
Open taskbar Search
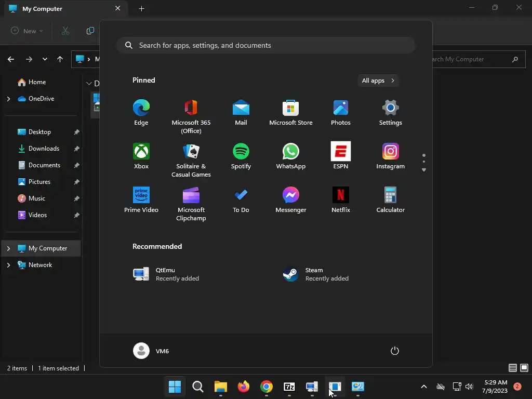198,387
